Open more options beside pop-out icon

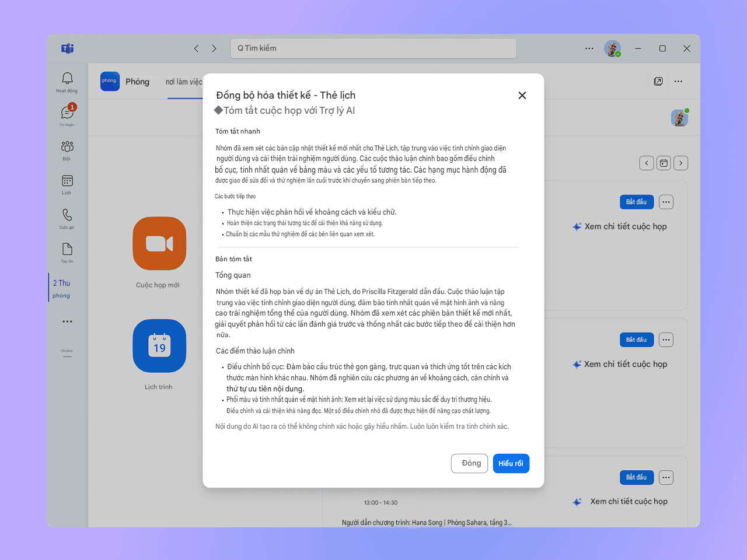point(678,81)
